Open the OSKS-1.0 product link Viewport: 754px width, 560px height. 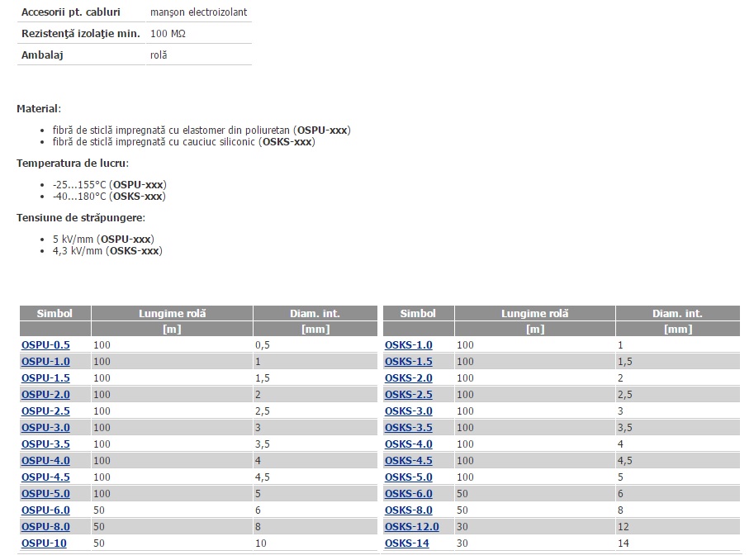(x=408, y=345)
